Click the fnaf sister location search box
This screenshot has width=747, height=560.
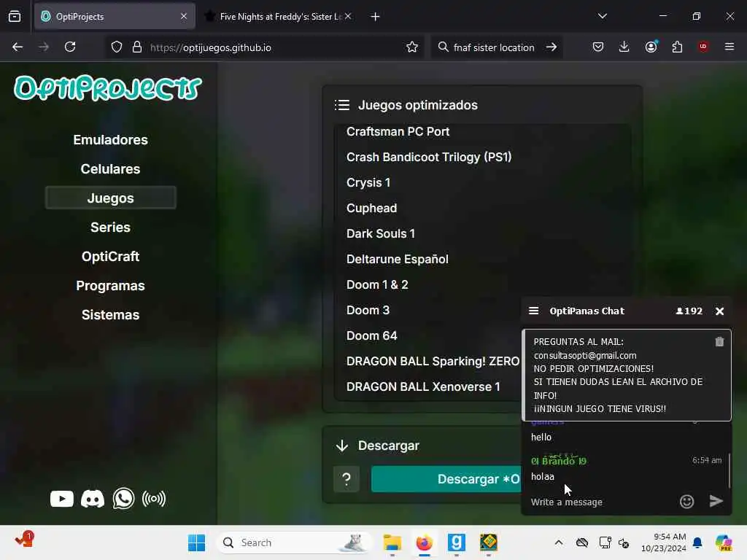(495, 47)
